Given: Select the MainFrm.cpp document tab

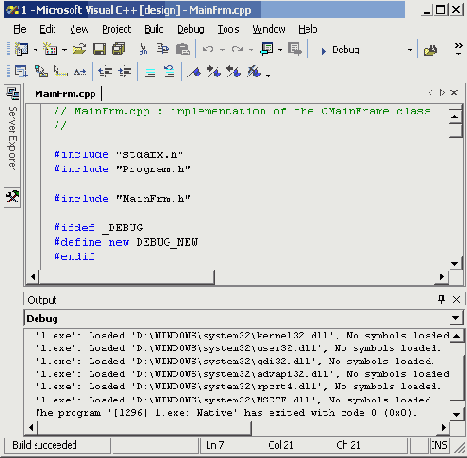Looking at the screenshot, I should (x=65, y=94).
